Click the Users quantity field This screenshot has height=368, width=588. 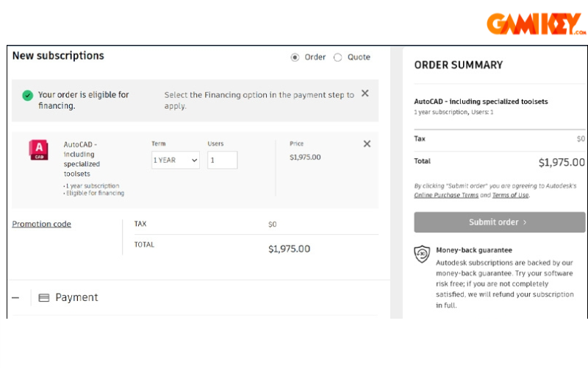point(223,160)
